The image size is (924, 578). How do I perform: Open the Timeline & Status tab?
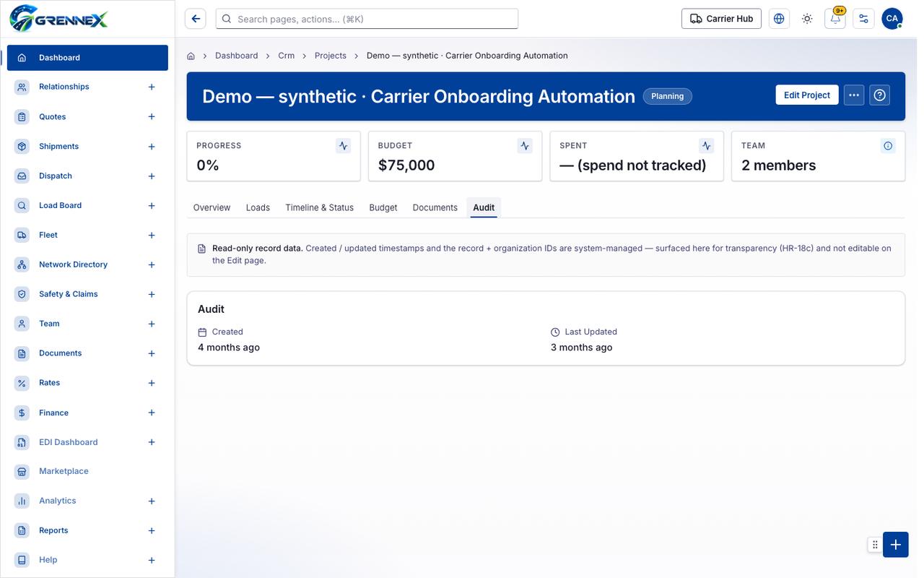(319, 207)
